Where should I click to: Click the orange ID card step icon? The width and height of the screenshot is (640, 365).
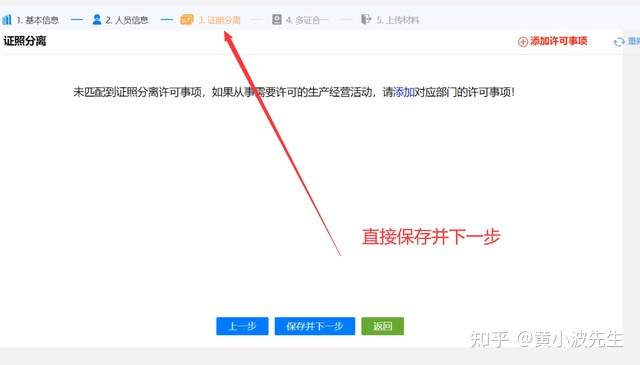[187, 20]
